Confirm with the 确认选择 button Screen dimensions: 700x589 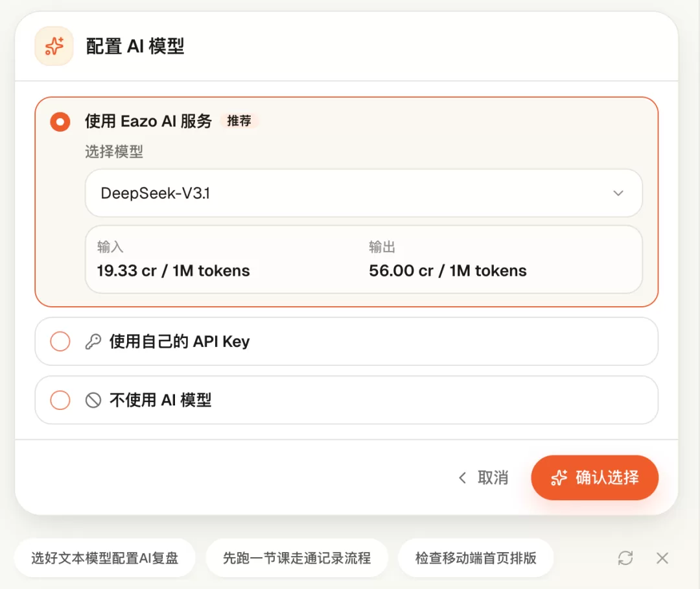click(x=594, y=477)
